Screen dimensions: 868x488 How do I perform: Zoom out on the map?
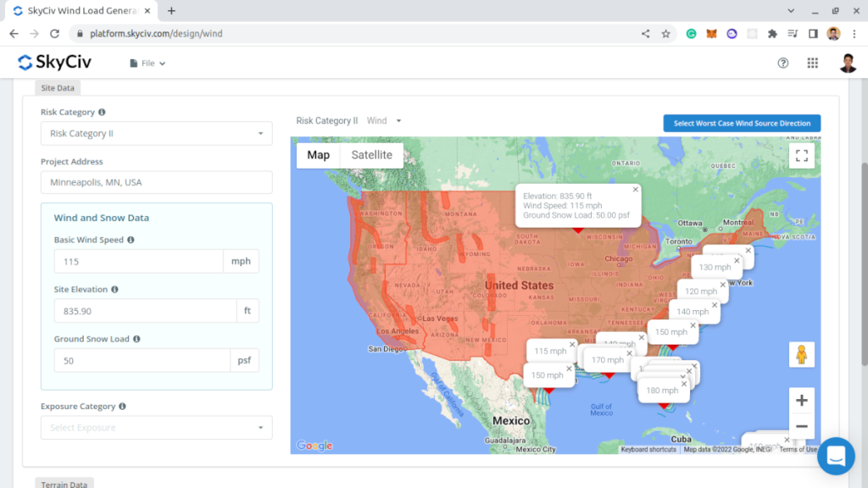coord(801,426)
